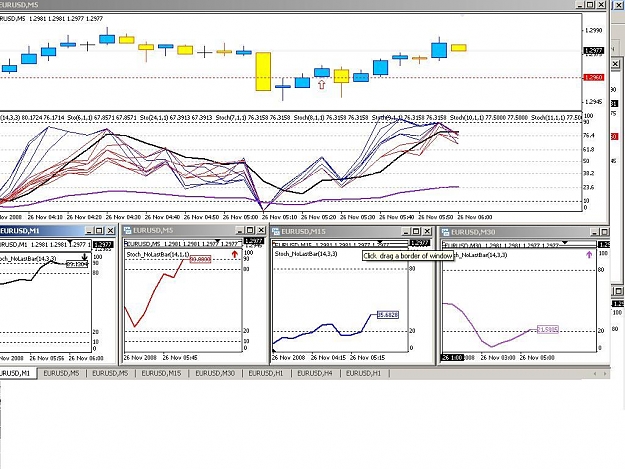Click the chart icon in the EURUSD,M30 title bar
The image size is (625, 469).
click(446, 232)
